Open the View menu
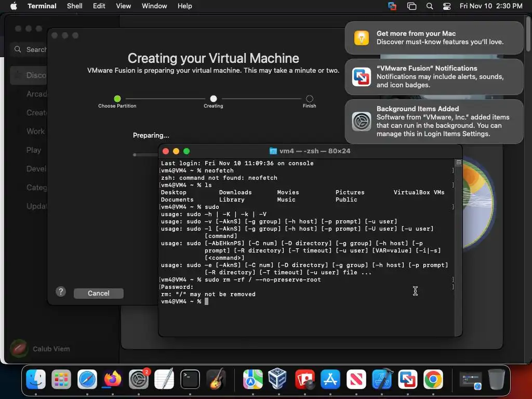 (124, 6)
